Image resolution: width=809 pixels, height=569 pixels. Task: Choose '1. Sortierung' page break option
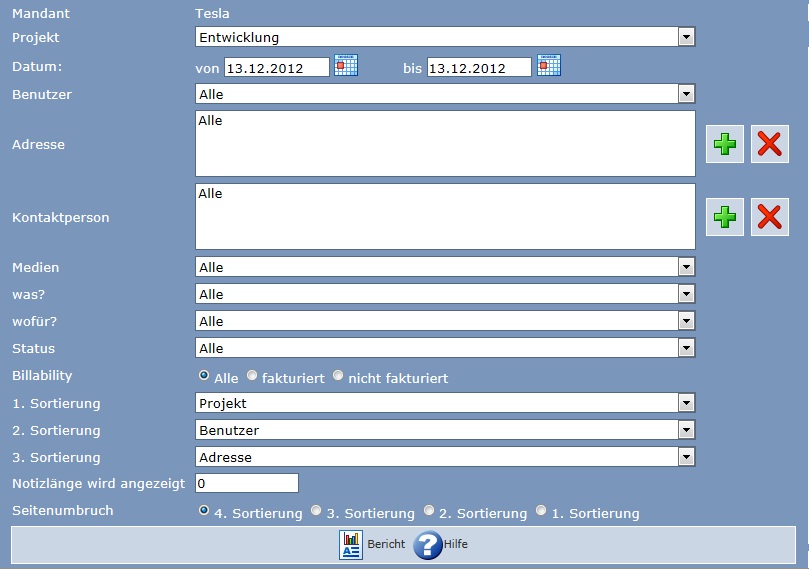click(x=541, y=511)
